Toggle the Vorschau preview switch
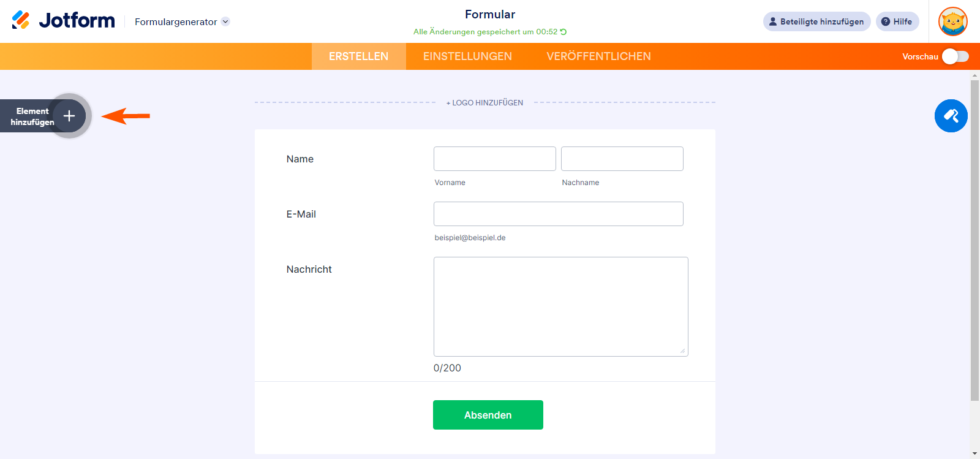 pos(955,56)
